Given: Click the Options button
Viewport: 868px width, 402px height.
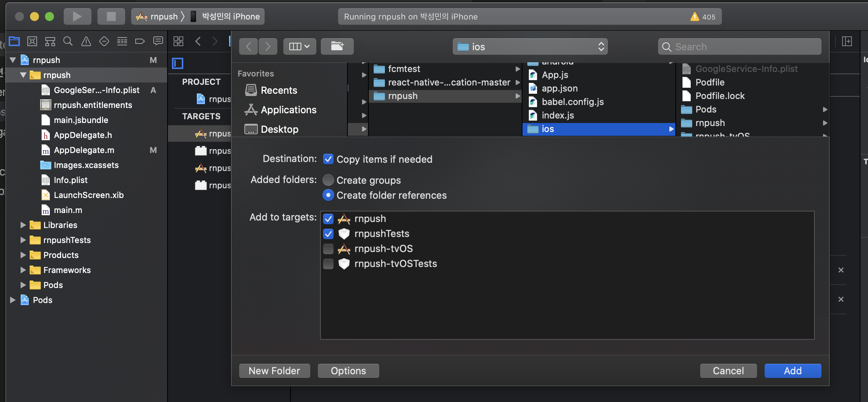Looking at the screenshot, I should (348, 371).
